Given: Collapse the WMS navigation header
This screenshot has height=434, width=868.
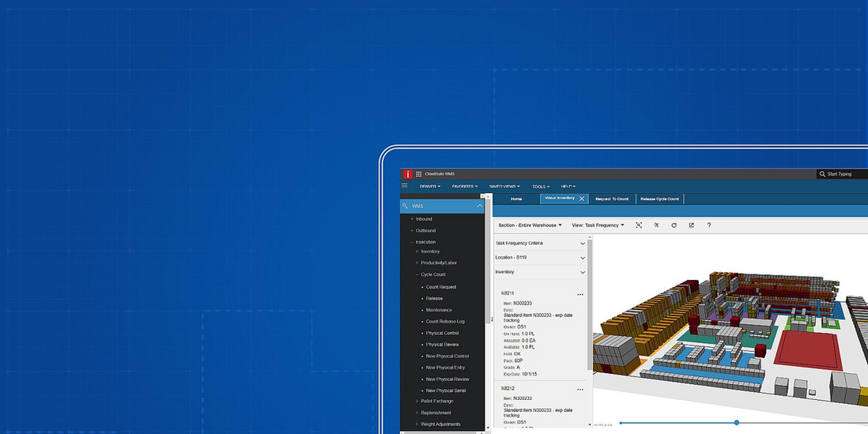Looking at the screenshot, I should point(479,206).
